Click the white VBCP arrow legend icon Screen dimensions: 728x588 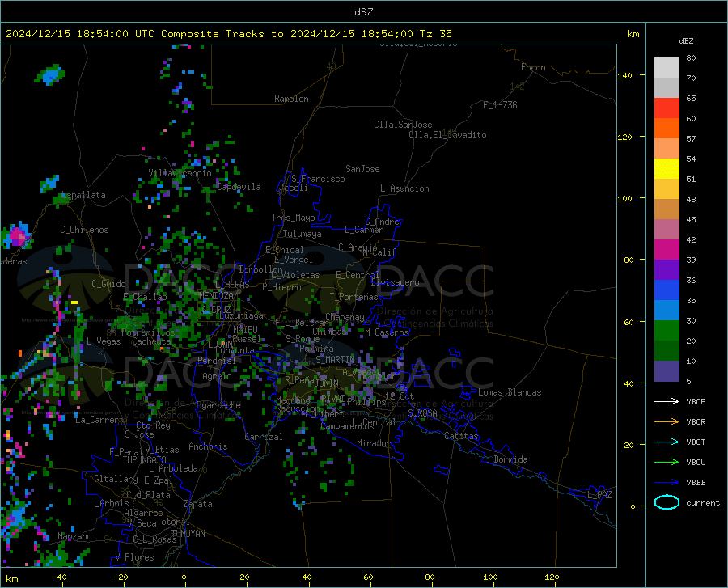click(667, 401)
